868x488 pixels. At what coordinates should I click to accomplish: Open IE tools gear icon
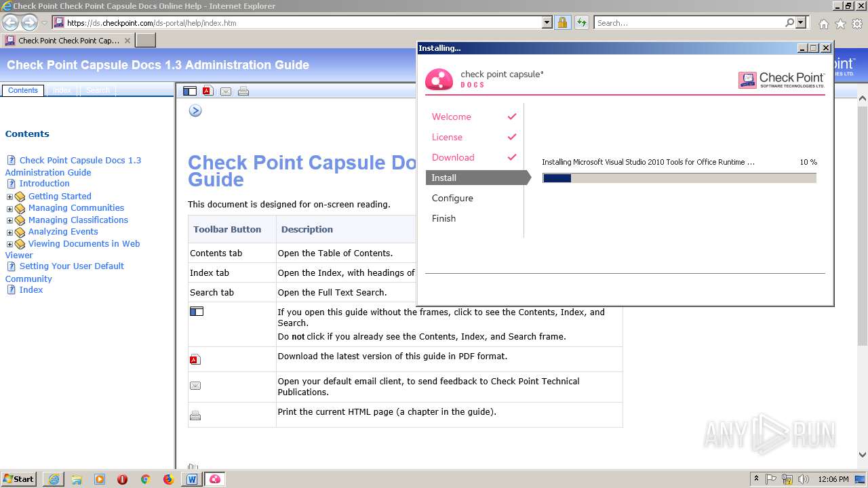pyautogui.click(x=857, y=24)
